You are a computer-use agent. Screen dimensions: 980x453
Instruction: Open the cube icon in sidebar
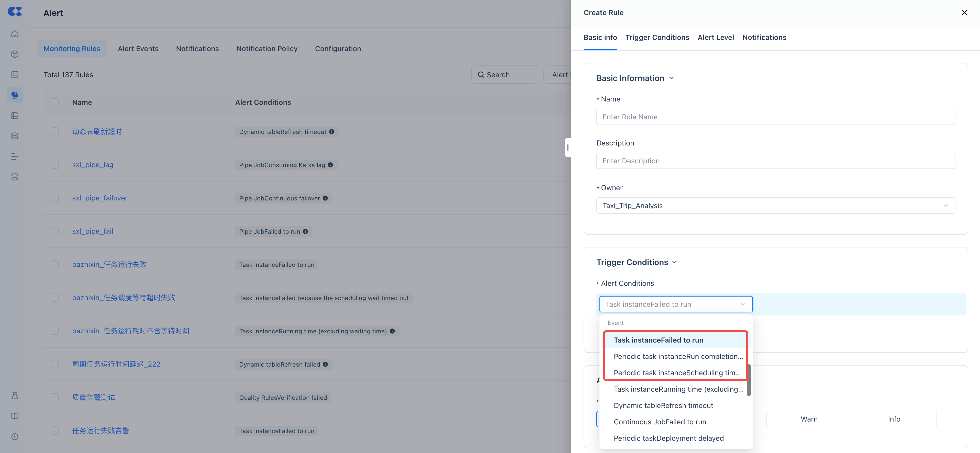(x=15, y=54)
